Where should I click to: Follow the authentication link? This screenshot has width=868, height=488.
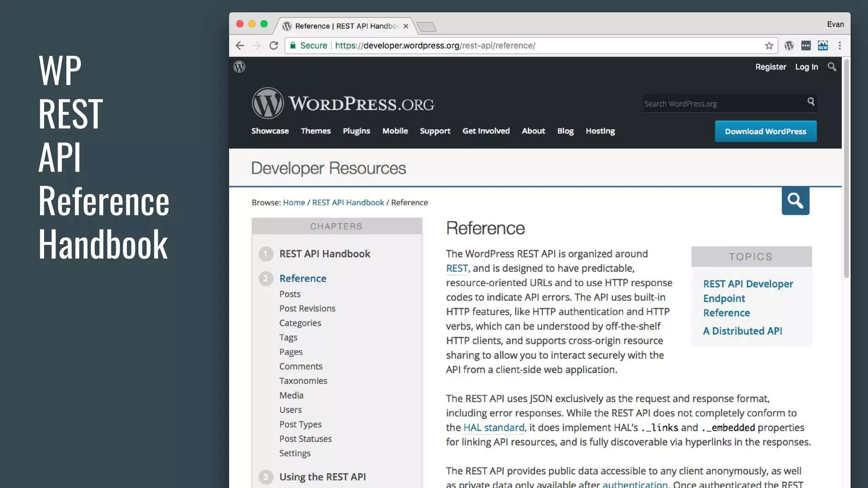tap(635, 484)
